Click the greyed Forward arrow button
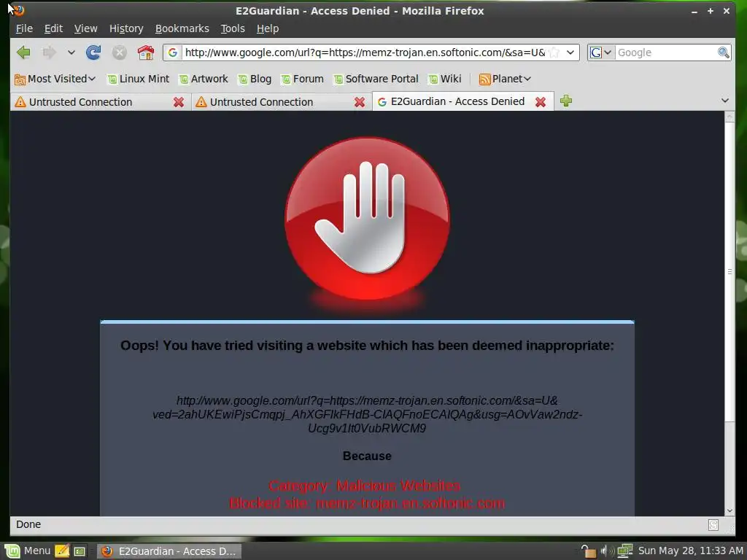Viewport: 747px width, 560px height. click(49, 52)
